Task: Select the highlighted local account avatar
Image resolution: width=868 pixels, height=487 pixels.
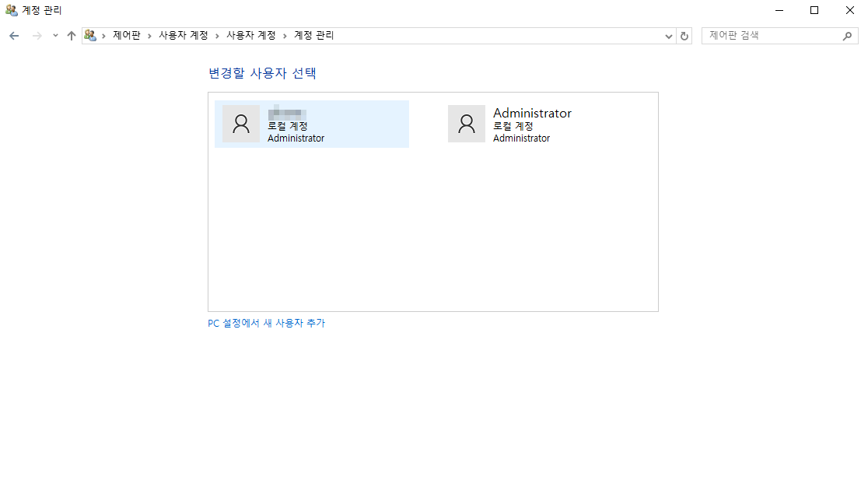Action: (x=241, y=124)
